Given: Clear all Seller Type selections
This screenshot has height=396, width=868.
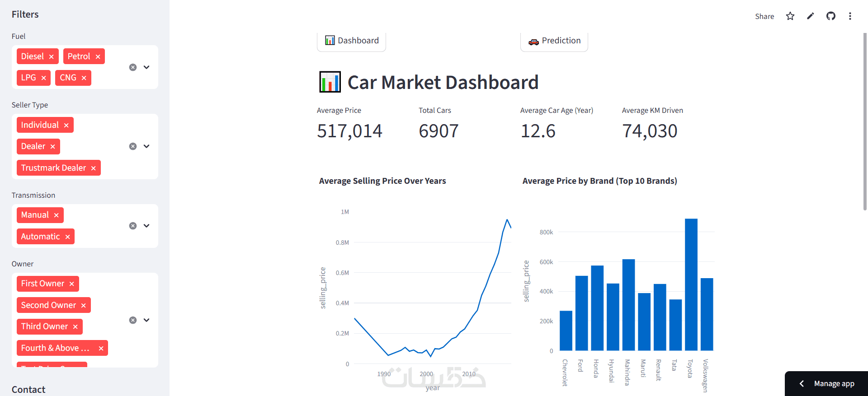Looking at the screenshot, I should [133, 146].
